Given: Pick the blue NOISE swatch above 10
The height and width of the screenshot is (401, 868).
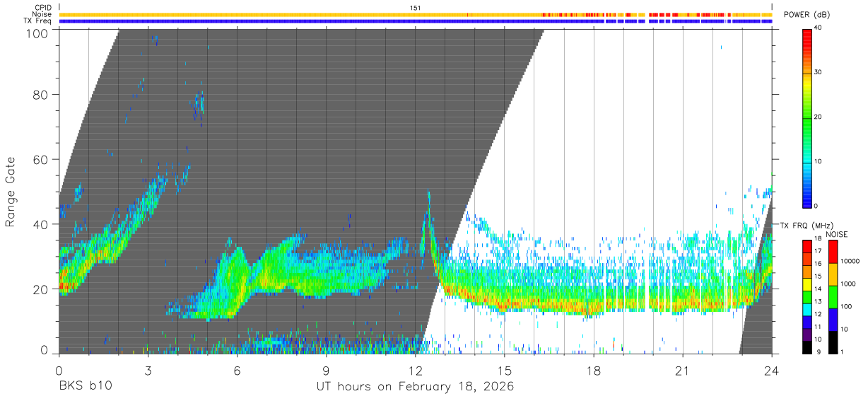Looking at the screenshot, I should coord(832,319).
